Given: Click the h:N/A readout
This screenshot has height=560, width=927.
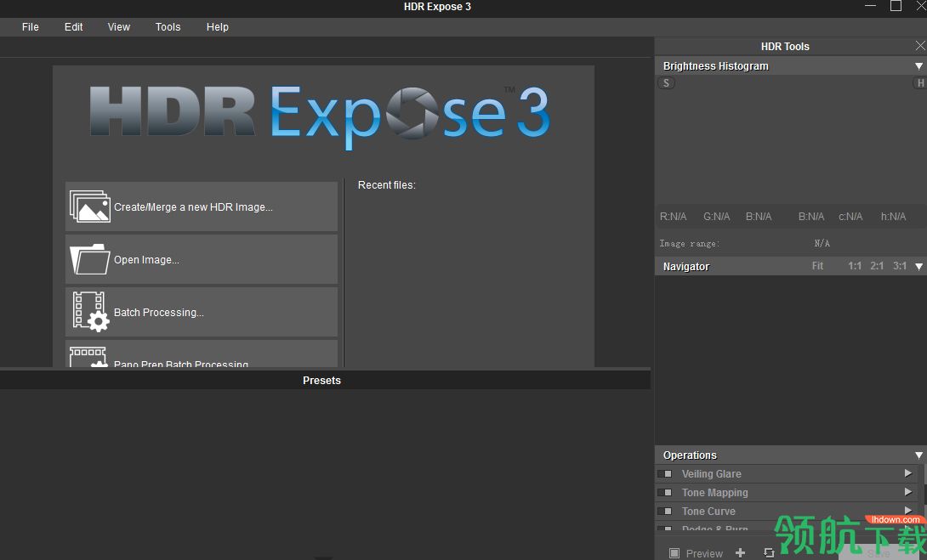Looking at the screenshot, I should [893, 217].
